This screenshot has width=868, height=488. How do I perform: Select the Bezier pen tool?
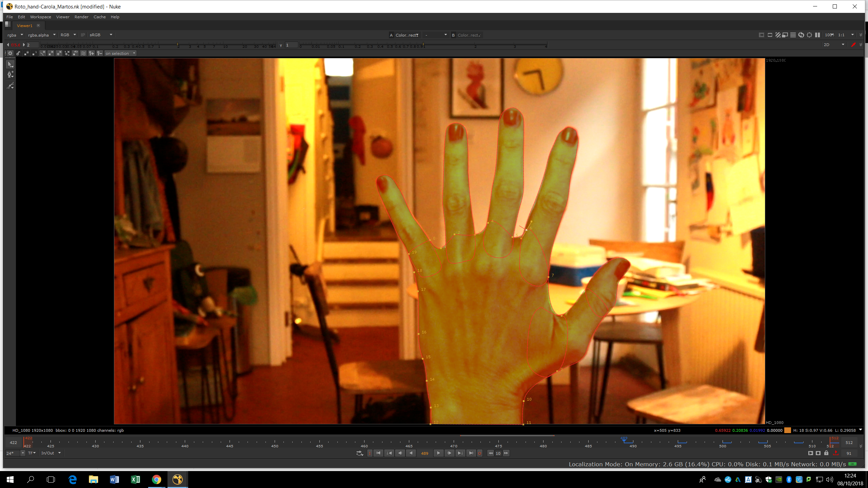click(x=10, y=75)
